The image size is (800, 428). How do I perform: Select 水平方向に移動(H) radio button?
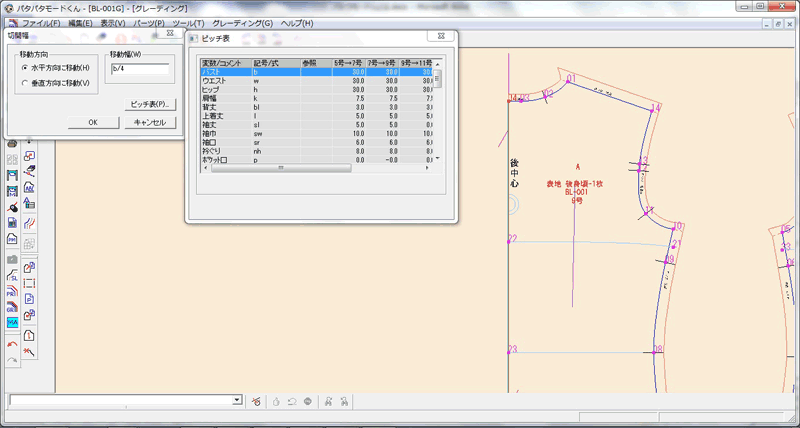pos(25,67)
